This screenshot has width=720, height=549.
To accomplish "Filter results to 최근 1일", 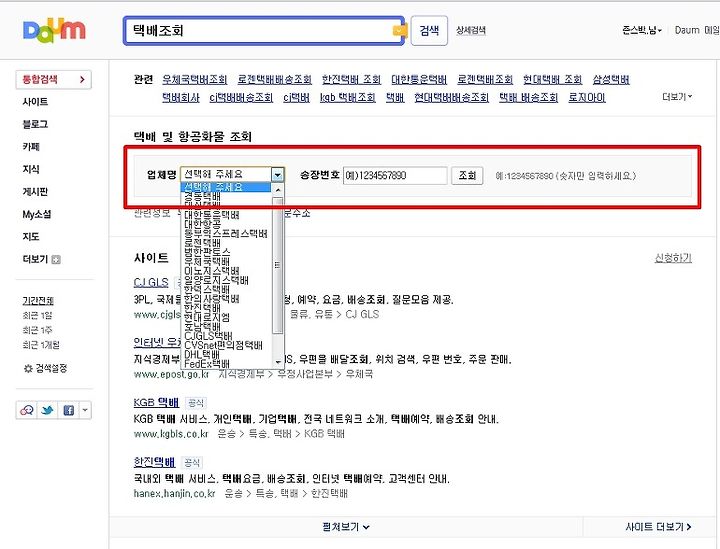I will click(38, 316).
